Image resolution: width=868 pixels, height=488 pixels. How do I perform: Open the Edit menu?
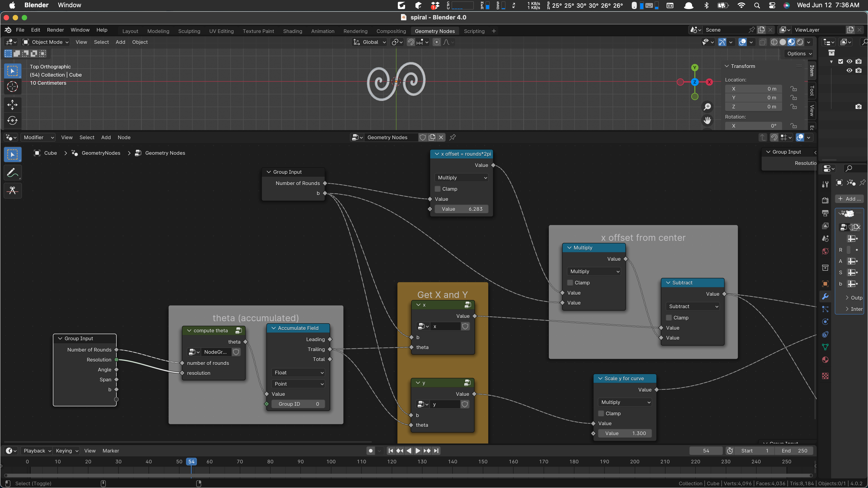pos(35,30)
